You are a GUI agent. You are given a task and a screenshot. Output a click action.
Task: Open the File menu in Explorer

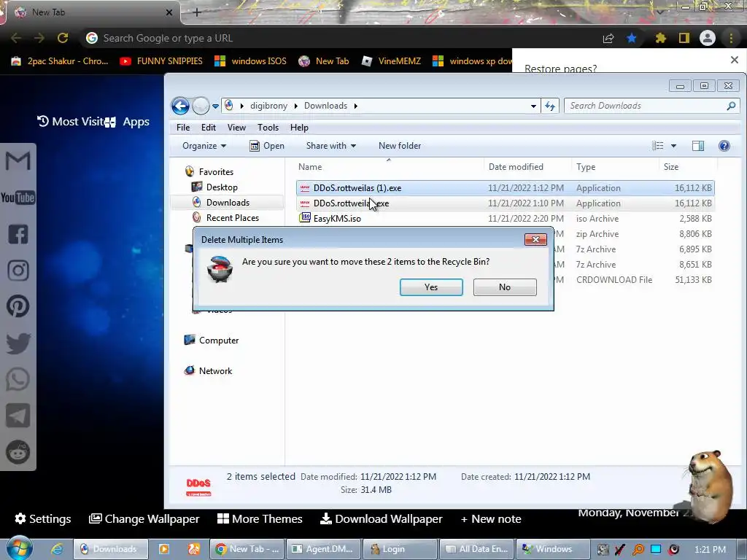point(183,128)
